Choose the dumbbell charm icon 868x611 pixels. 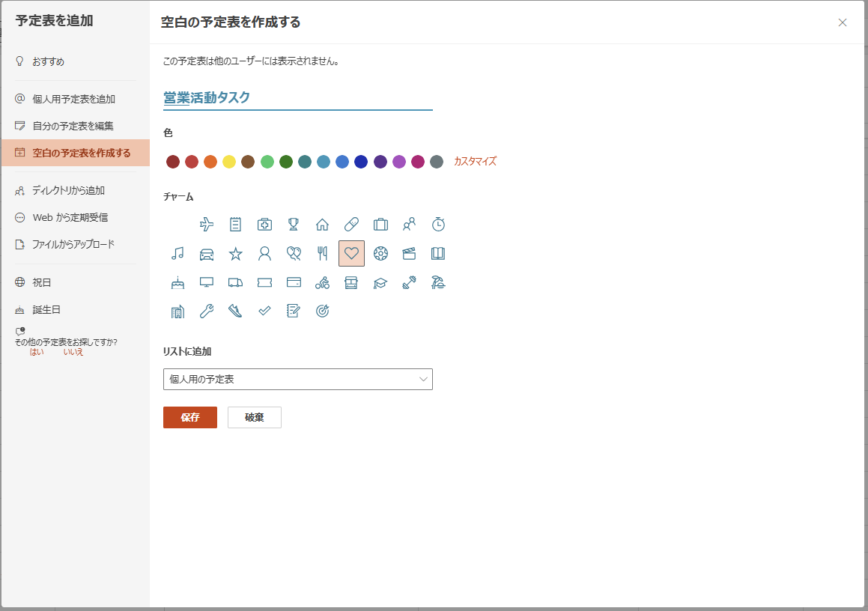409,282
